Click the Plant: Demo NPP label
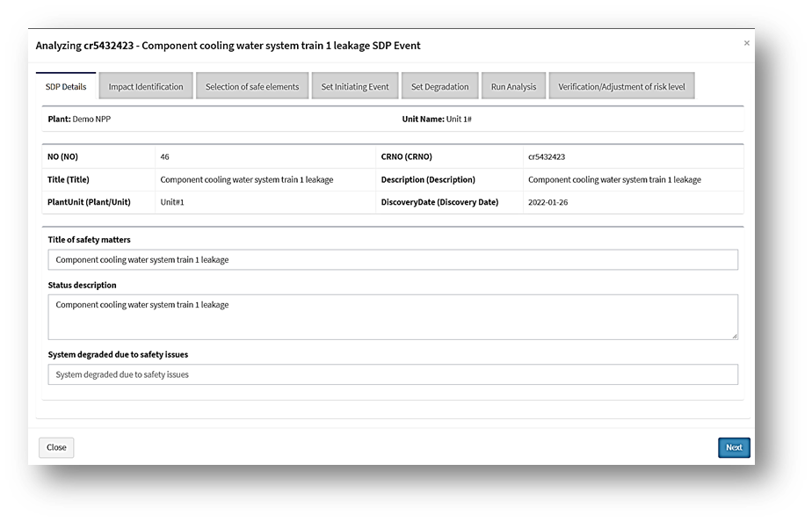Image resolution: width=812 pixels, height=522 pixels. pos(79,119)
